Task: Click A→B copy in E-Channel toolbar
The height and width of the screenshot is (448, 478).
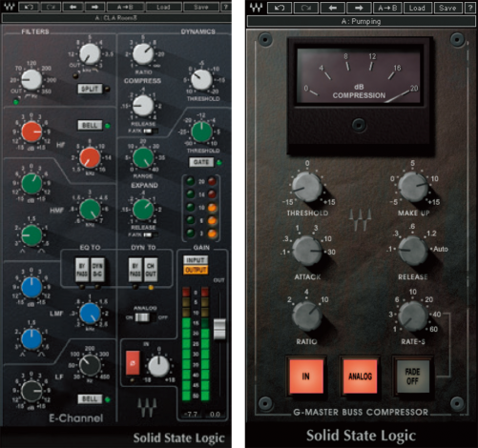Action: [x=125, y=7]
